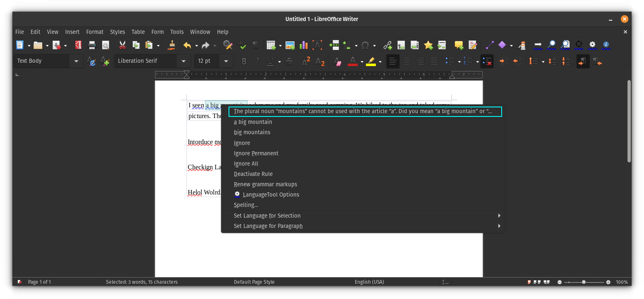
Task: Accept the "a big mountain" suggestion
Action: pos(253,122)
